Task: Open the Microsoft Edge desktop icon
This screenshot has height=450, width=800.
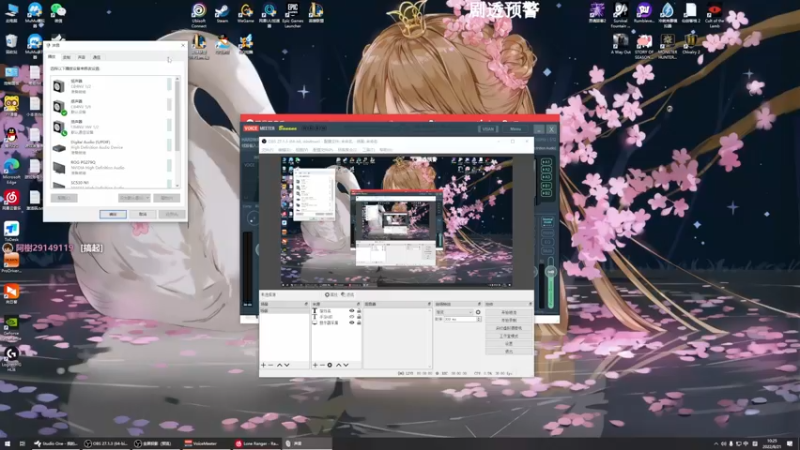Action: pyautogui.click(x=11, y=171)
